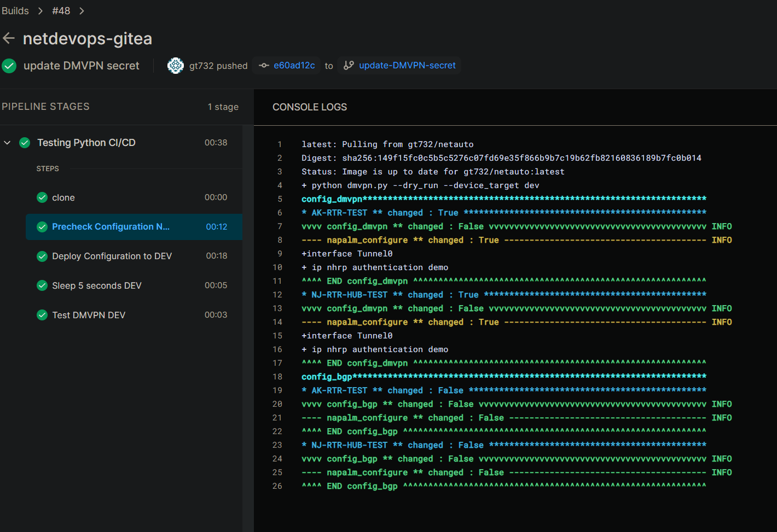This screenshot has height=532, width=777.
Task: Click the commit icon before e60ad12c
Action: coord(264,66)
